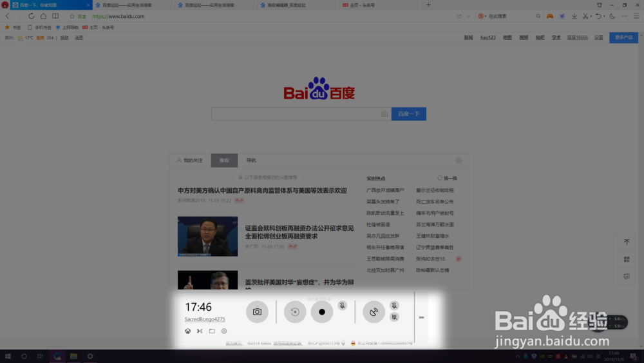644x363 pixels.
Task: Click back-to-top arrow on right side
Action: [627, 242]
